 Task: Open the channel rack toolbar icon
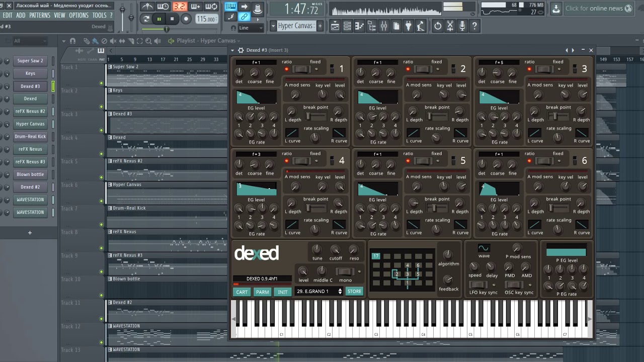347,26
